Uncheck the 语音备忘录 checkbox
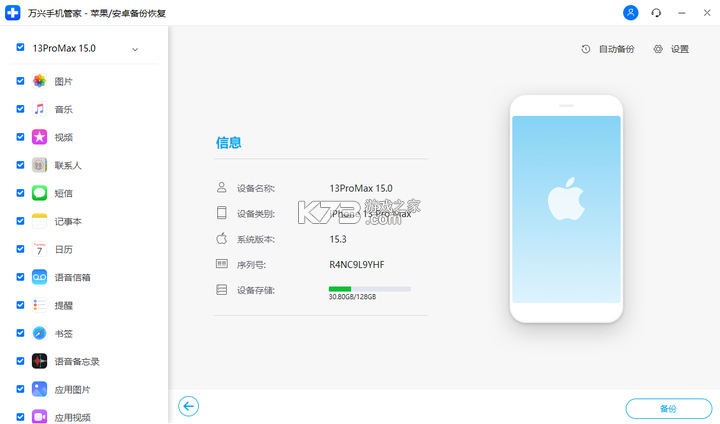 (20, 361)
